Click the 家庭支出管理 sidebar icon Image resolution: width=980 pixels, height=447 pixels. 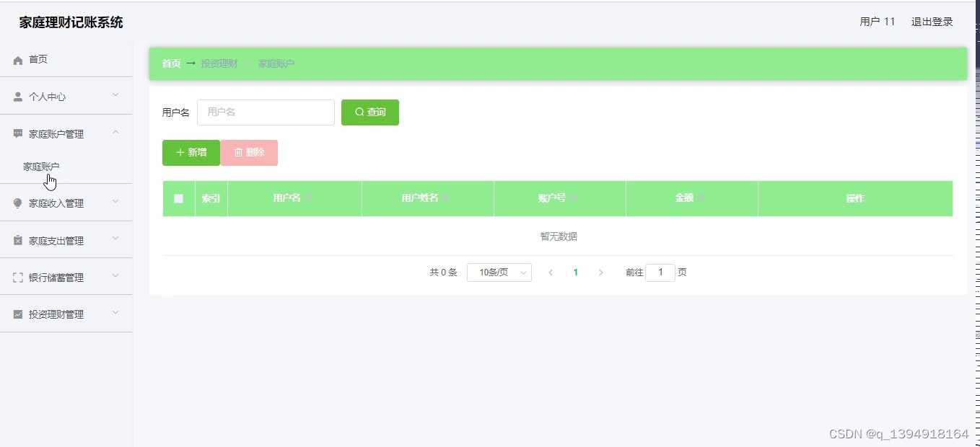[17, 239]
